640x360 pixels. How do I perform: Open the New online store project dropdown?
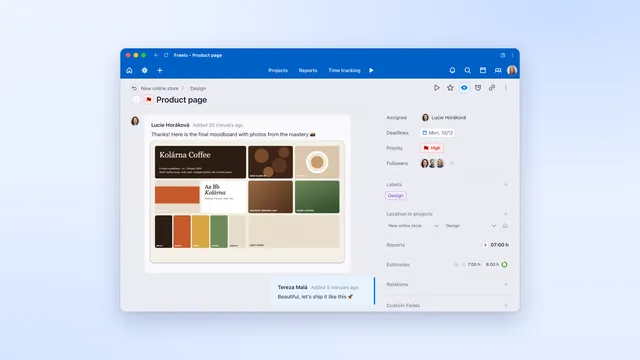click(413, 226)
